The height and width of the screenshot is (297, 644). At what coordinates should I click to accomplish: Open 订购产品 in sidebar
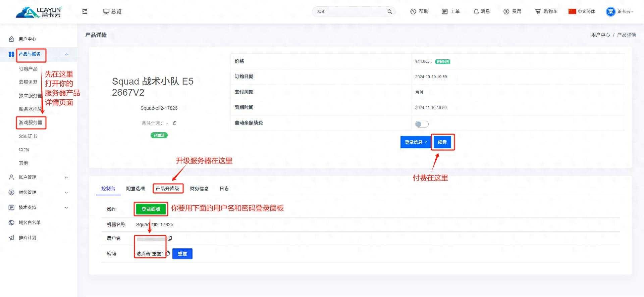pos(28,69)
